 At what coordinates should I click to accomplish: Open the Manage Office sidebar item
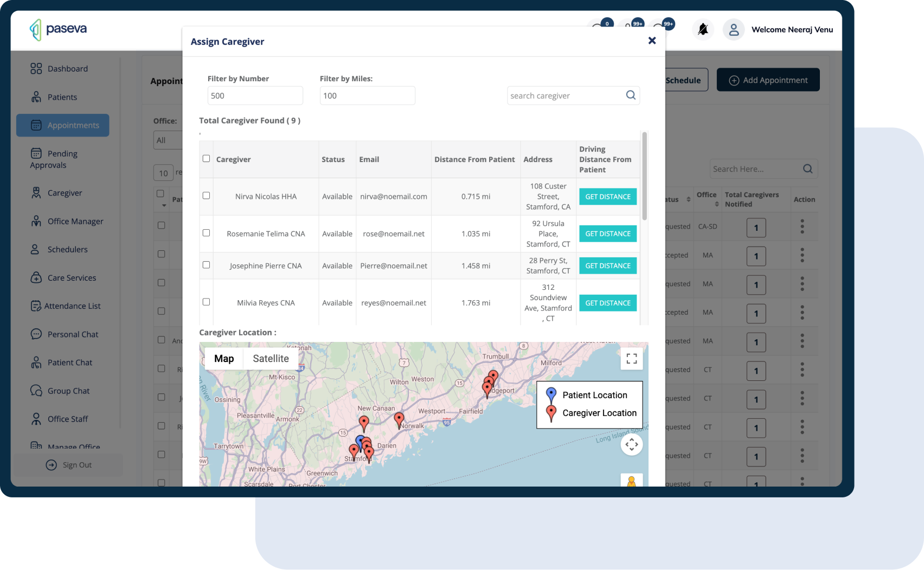click(66, 446)
